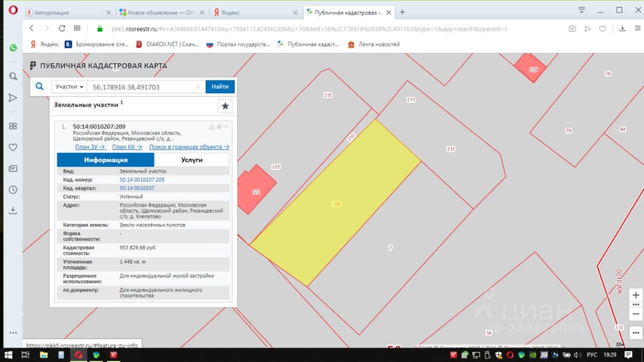Follow the Поиск в границах объекта link

click(x=189, y=147)
